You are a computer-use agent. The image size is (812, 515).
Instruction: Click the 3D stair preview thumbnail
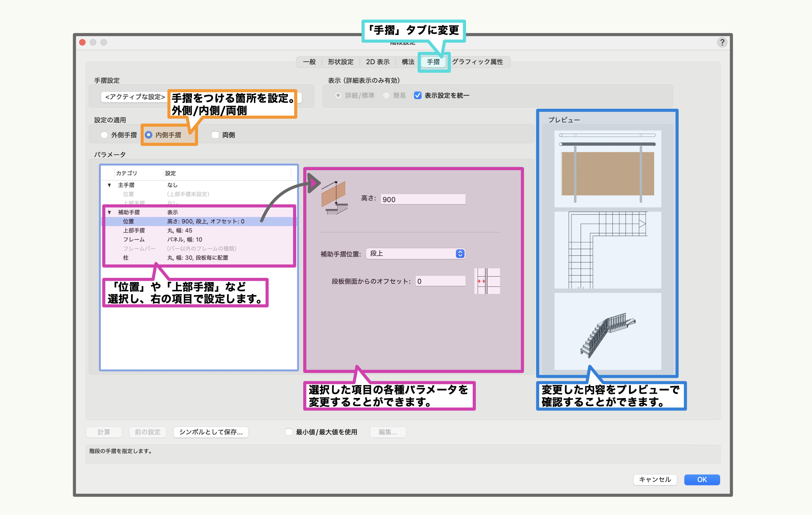click(x=607, y=331)
